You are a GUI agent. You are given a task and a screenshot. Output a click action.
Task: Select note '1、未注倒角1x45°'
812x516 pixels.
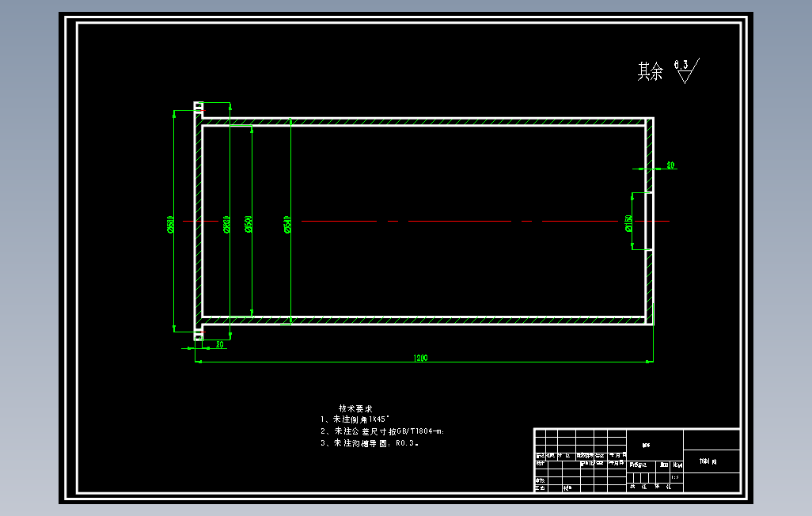[x=355, y=419]
